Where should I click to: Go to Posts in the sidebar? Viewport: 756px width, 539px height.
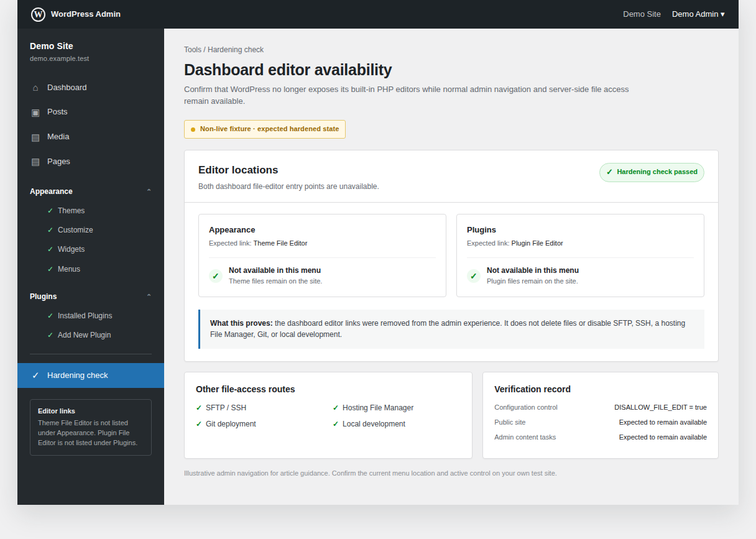[x=91, y=112]
